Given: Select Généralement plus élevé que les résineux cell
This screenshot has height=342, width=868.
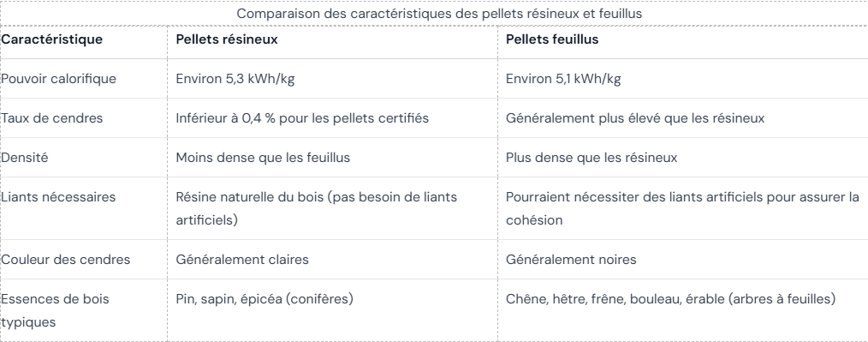Looking at the screenshot, I should pos(682,118).
